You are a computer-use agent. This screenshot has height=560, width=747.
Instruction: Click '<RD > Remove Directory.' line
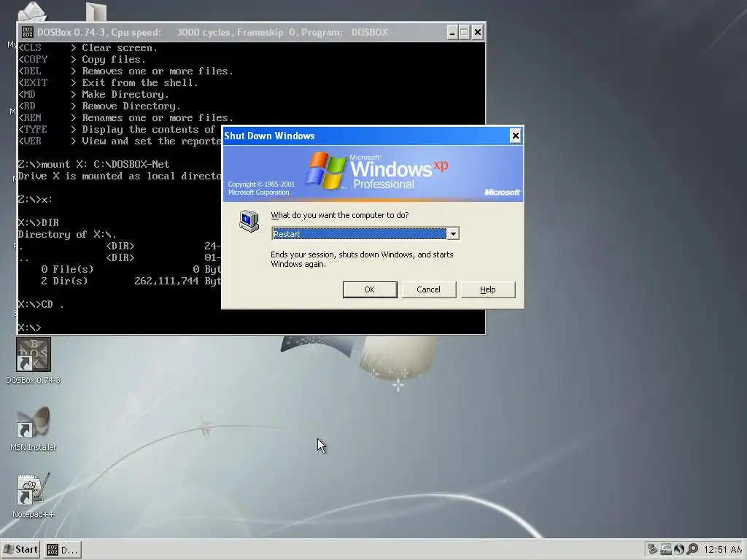(99, 106)
